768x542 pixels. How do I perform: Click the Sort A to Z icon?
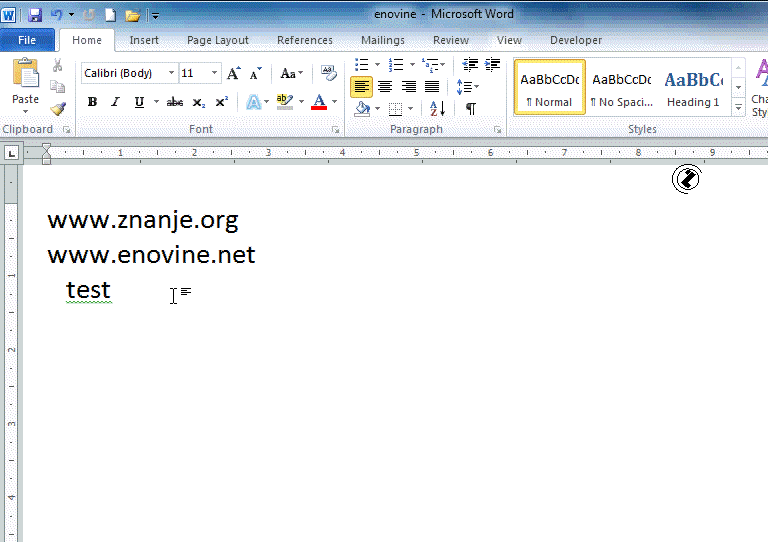click(x=437, y=109)
